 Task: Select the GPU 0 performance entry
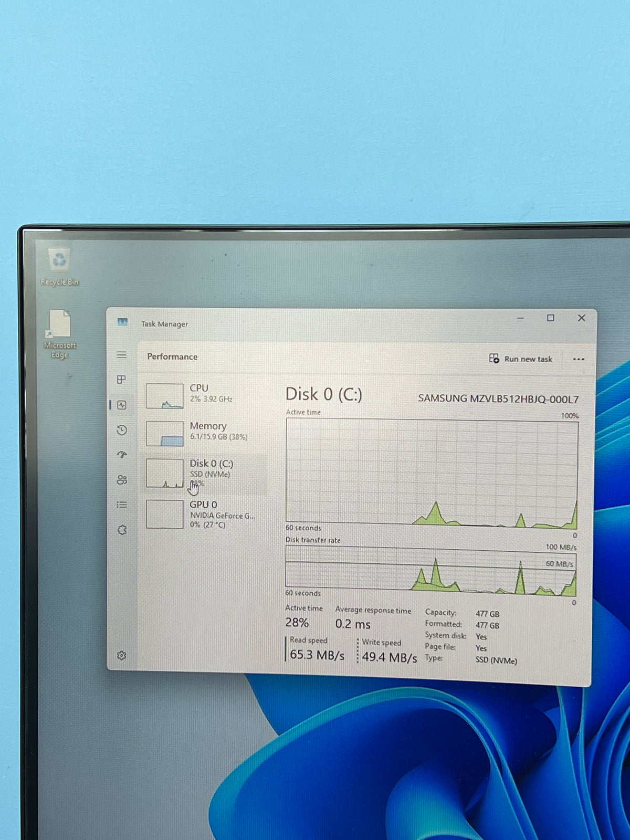pyautogui.click(x=205, y=514)
